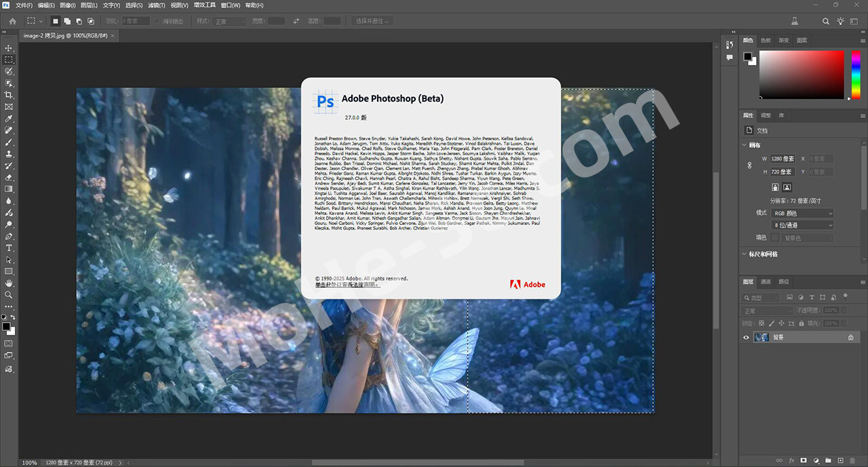The height and width of the screenshot is (467, 868).
Task: Activate the Hand tool
Action: pos(9,283)
